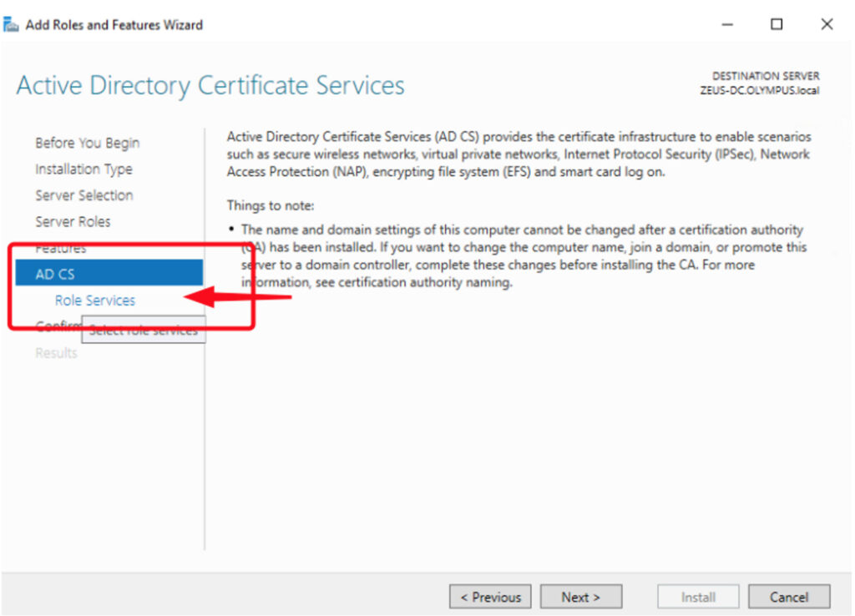Open the Features step in sidebar
Viewport: 855px width, 616px height.
point(60,248)
